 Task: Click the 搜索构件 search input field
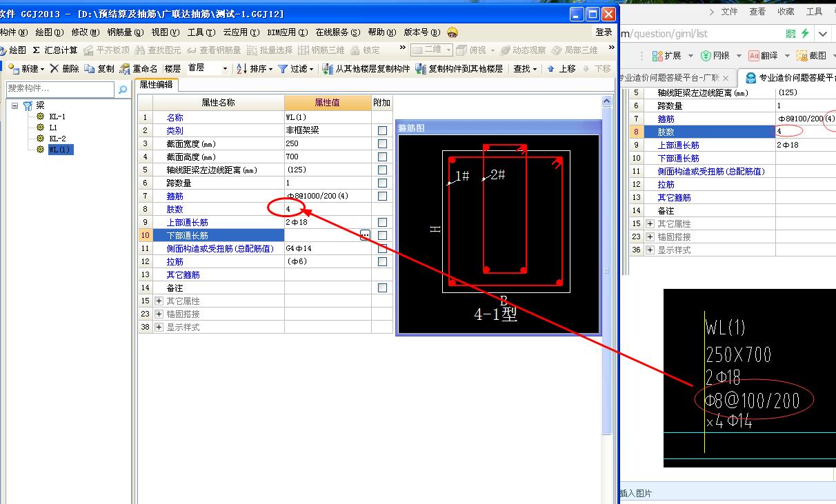coord(60,90)
